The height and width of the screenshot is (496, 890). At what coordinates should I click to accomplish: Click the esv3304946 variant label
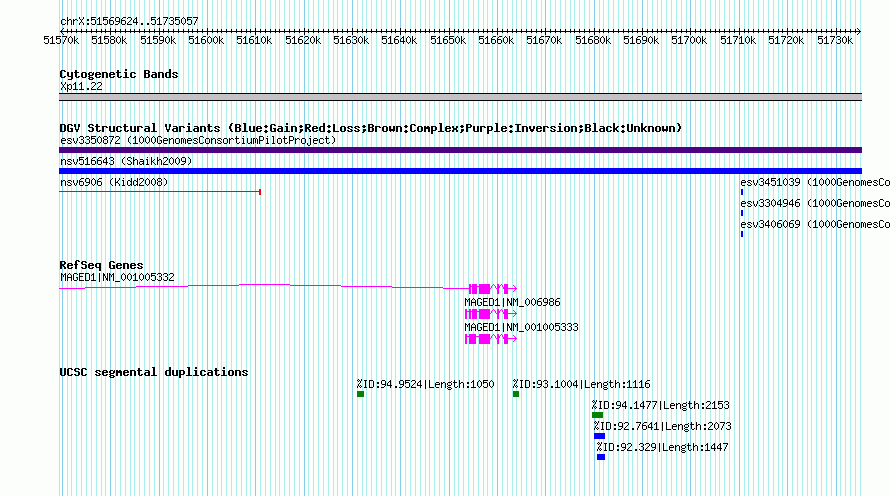(x=815, y=204)
